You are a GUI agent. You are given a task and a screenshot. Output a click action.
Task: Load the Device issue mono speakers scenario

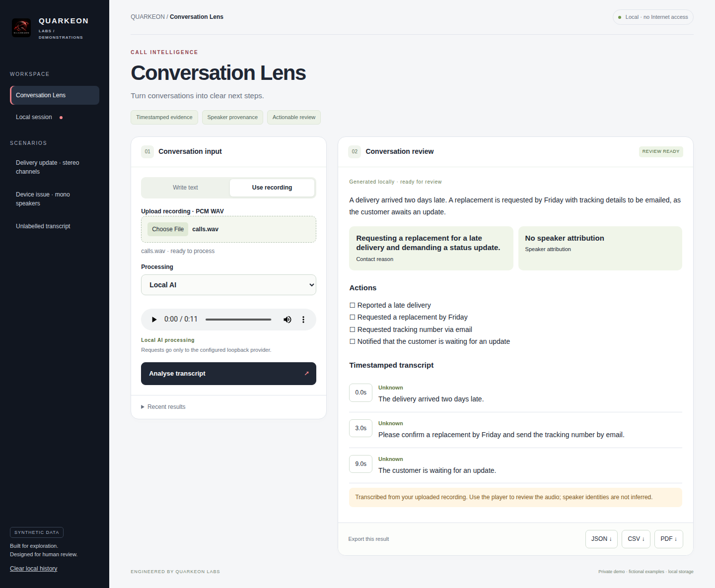pos(55,199)
